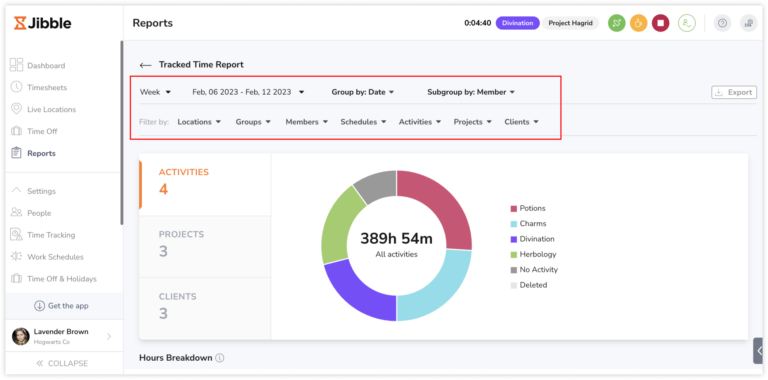This screenshot has height=380, width=768.
Task: Click the No Activity legend swatch
Action: tap(514, 270)
